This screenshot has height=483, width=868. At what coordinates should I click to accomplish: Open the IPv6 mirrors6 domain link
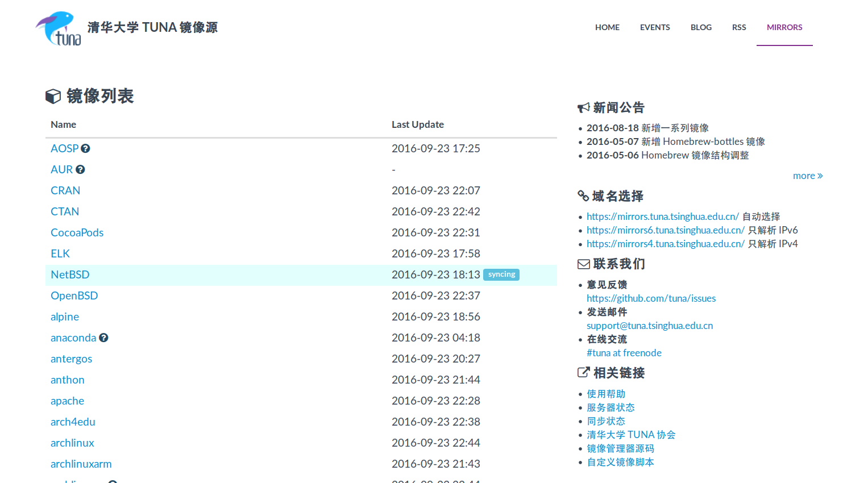pyautogui.click(x=665, y=230)
